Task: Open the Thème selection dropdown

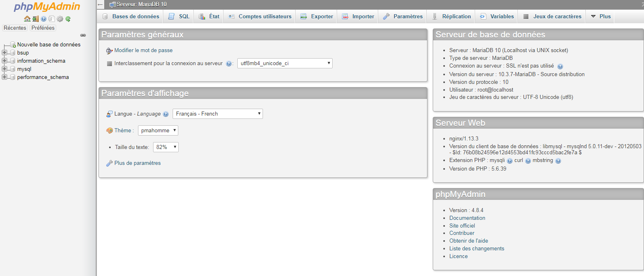Action: point(158,130)
